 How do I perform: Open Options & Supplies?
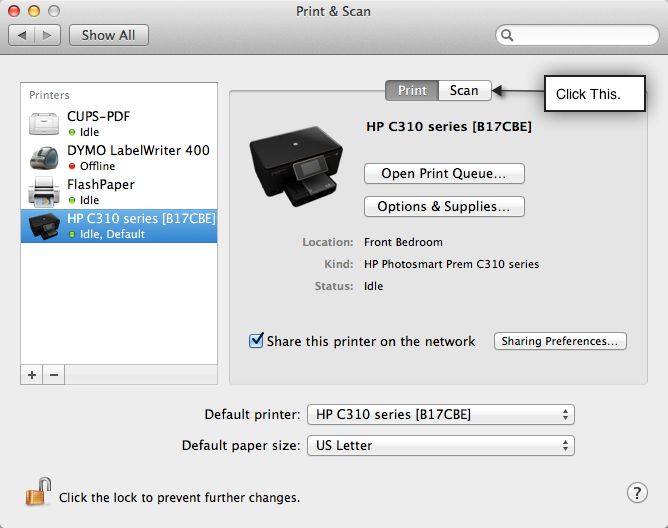[444, 206]
